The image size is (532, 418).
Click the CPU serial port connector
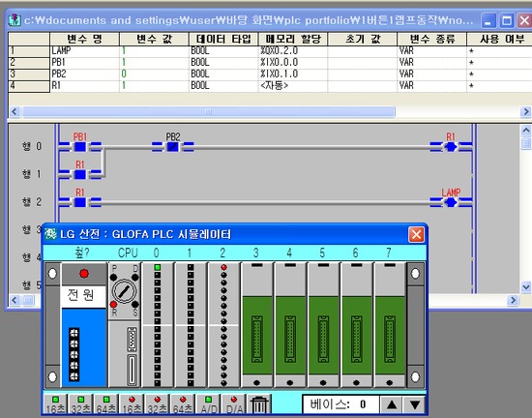tap(132, 339)
